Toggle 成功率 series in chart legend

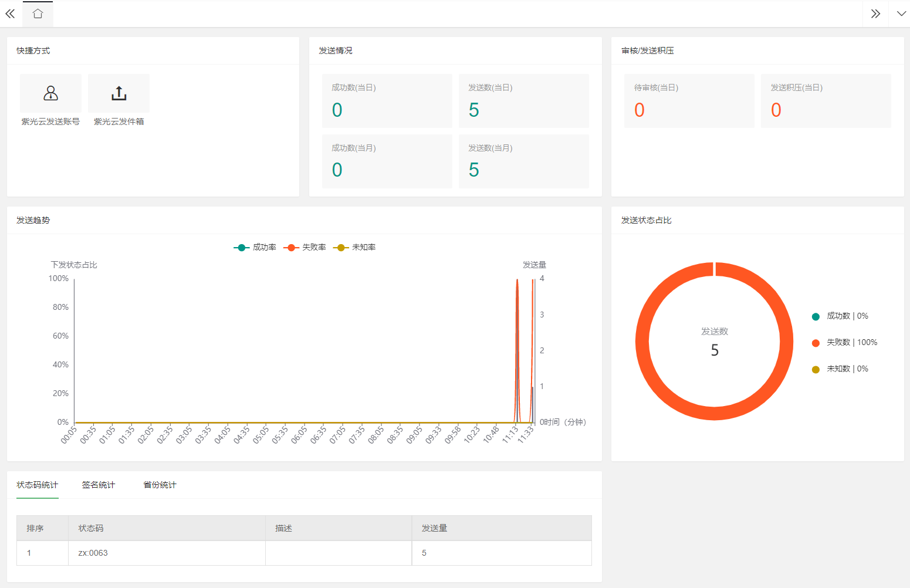(255, 248)
